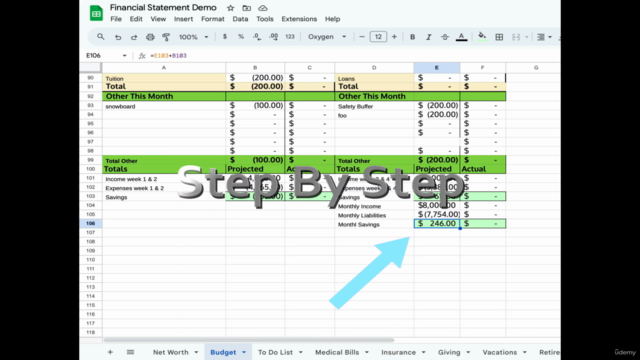Open the Tools menu
This screenshot has width=640, height=360.
(264, 19)
